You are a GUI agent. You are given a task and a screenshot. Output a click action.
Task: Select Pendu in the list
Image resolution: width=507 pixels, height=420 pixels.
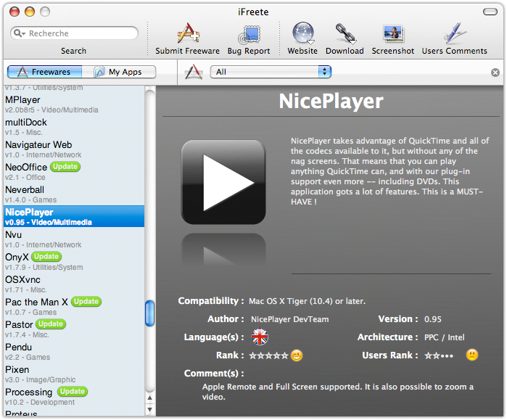tap(74, 352)
